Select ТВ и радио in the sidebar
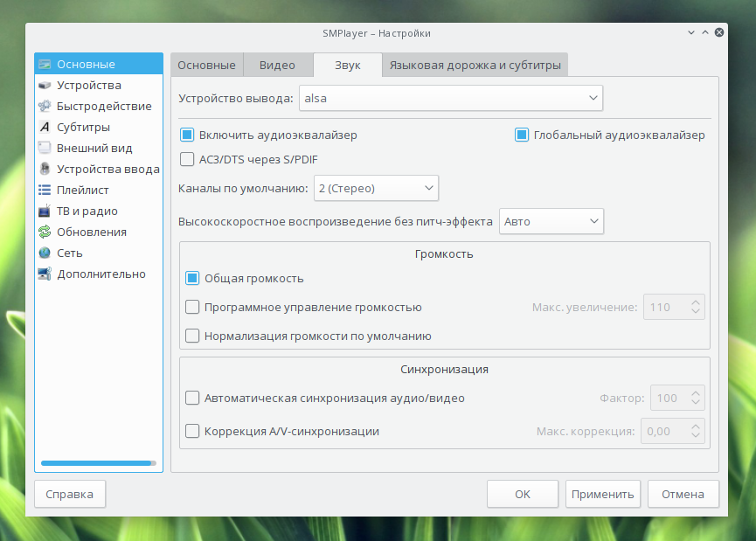 [99, 211]
